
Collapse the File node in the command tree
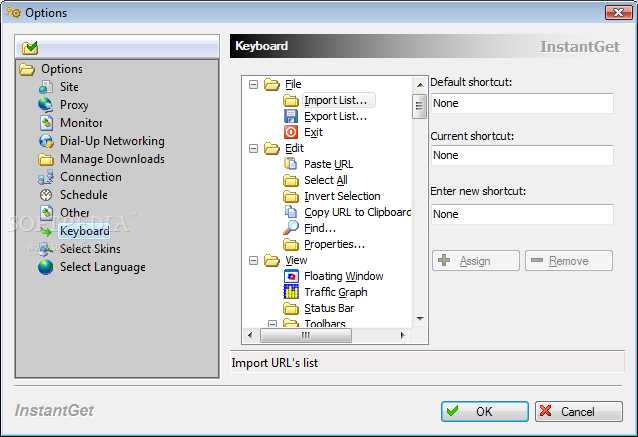[x=253, y=84]
